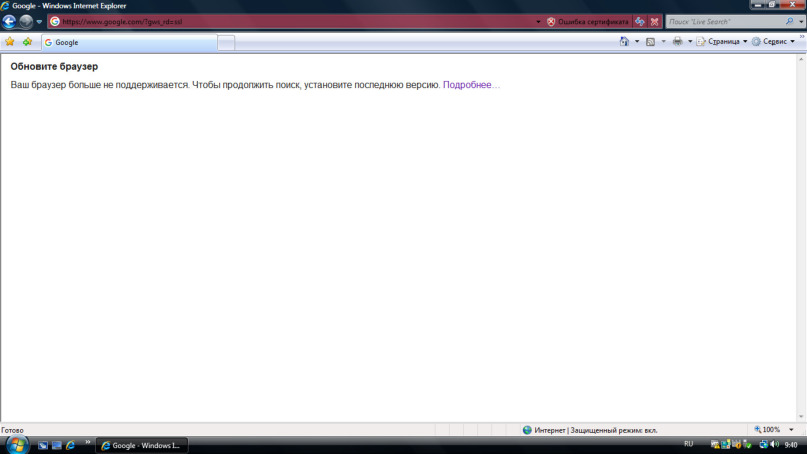The height and width of the screenshot is (454, 807).
Task: Click the Print icon in the toolbar
Action: [x=677, y=42]
